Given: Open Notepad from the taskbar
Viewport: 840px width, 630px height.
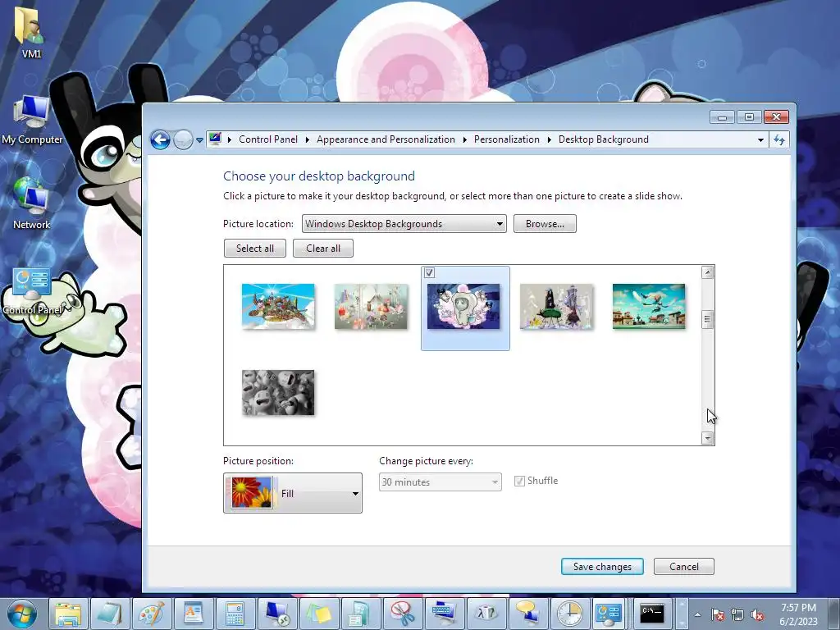Looking at the screenshot, I should tap(110, 614).
